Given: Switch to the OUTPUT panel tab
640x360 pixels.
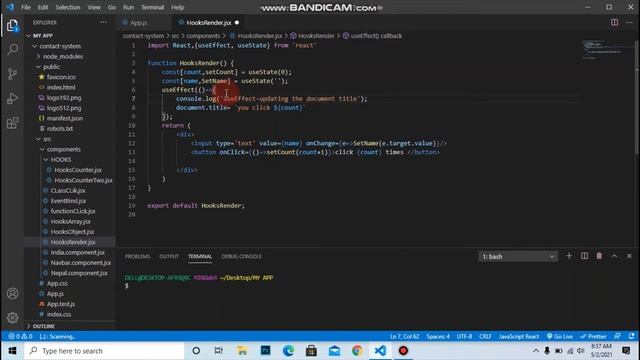Looking at the screenshot, I should 169,256.
